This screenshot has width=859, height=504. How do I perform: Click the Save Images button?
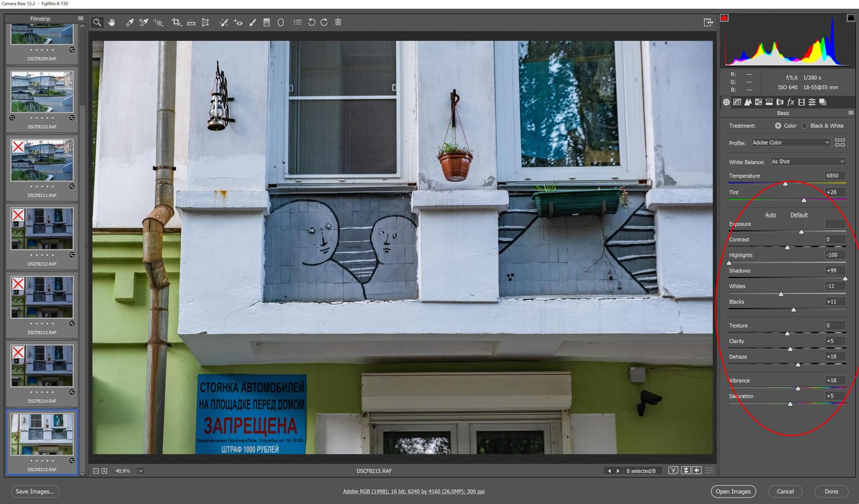[35, 491]
